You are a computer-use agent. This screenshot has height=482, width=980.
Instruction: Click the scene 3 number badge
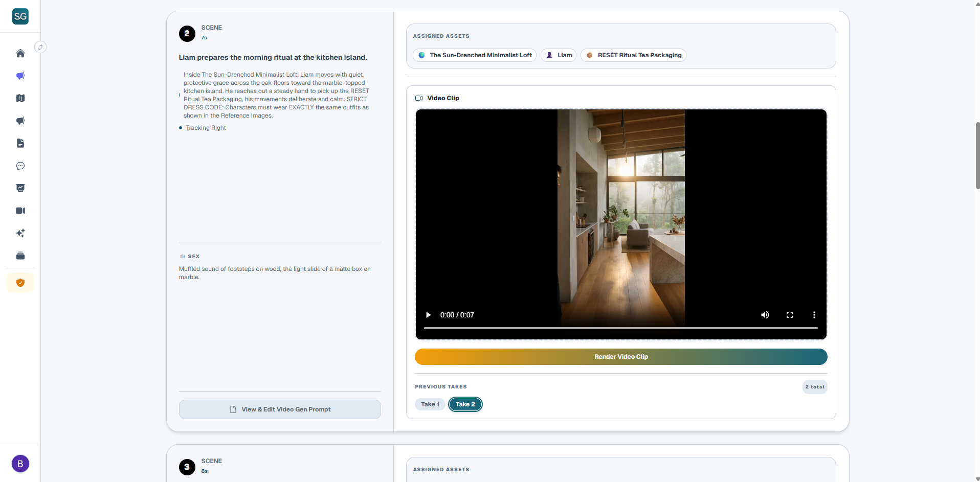click(x=187, y=467)
